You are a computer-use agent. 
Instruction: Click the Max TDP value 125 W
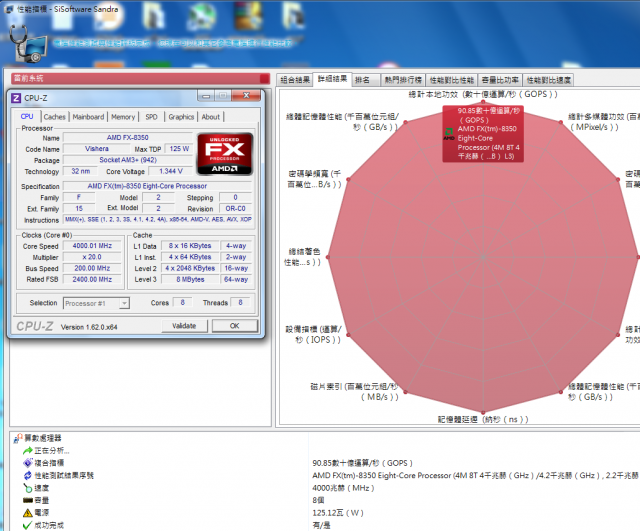coord(179,149)
